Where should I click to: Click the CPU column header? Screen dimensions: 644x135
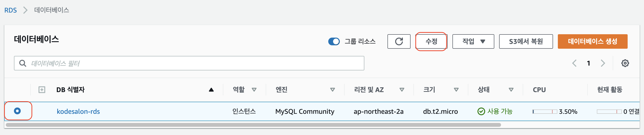[539, 90]
